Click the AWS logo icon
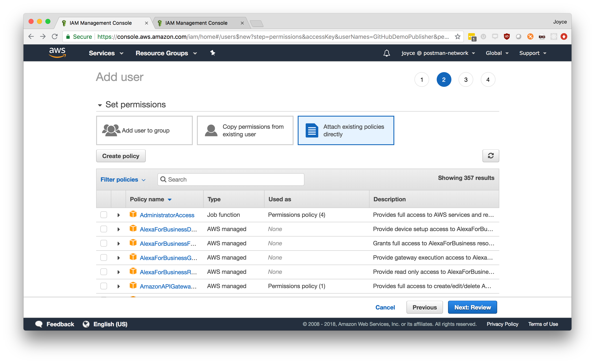 (57, 53)
